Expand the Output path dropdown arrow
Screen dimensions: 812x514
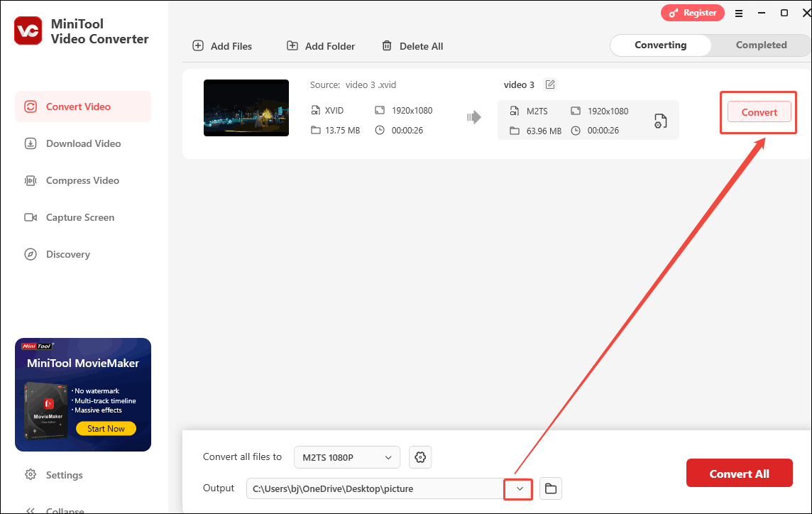click(520, 488)
